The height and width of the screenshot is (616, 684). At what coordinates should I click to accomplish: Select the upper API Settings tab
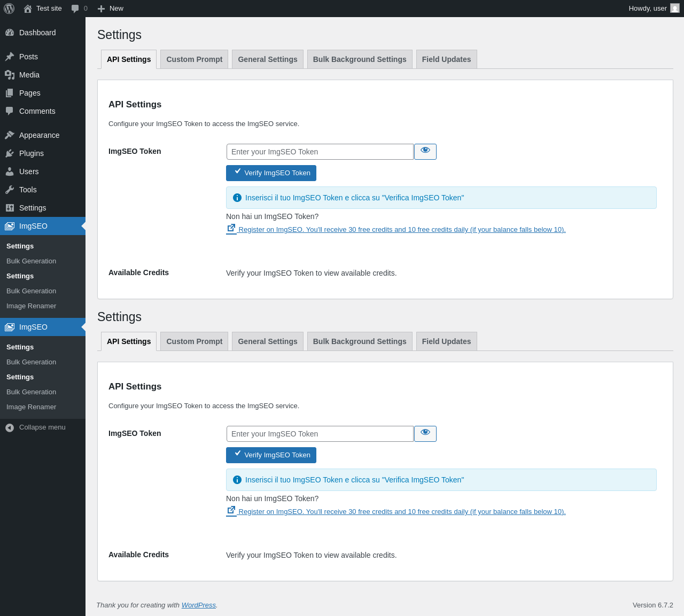pos(129,59)
